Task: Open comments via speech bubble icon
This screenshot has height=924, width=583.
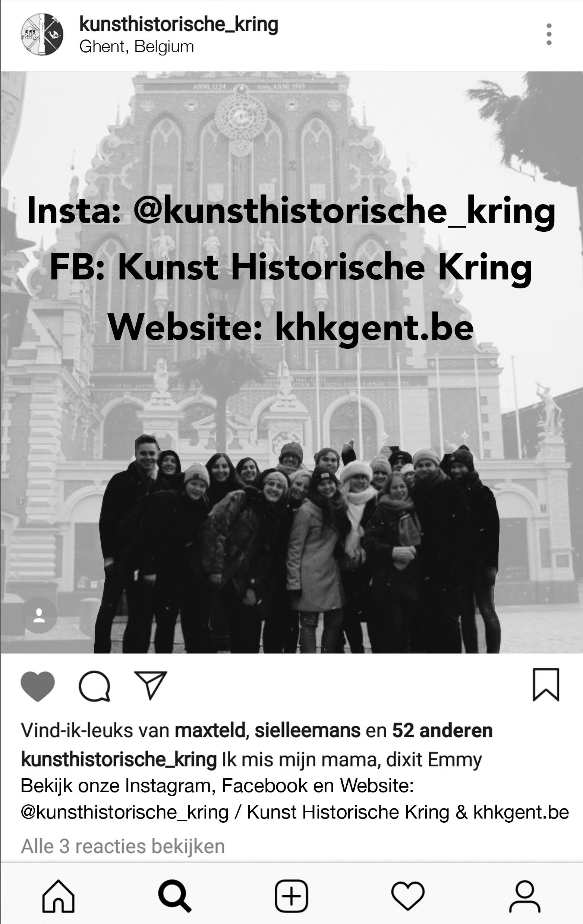Action: click(94, 686)
